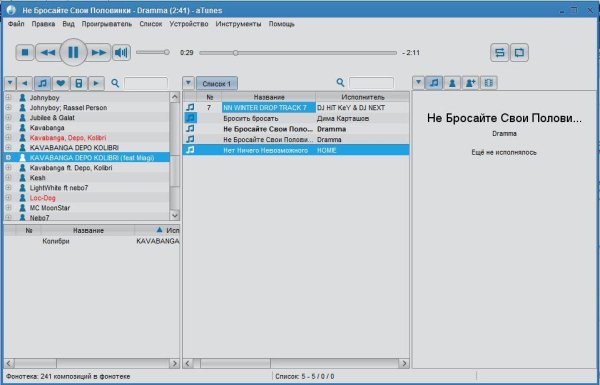This screenshot has height=385, width=600.
Task: Open the context panel dropdown arrow
Action: [x=418, y=83]
